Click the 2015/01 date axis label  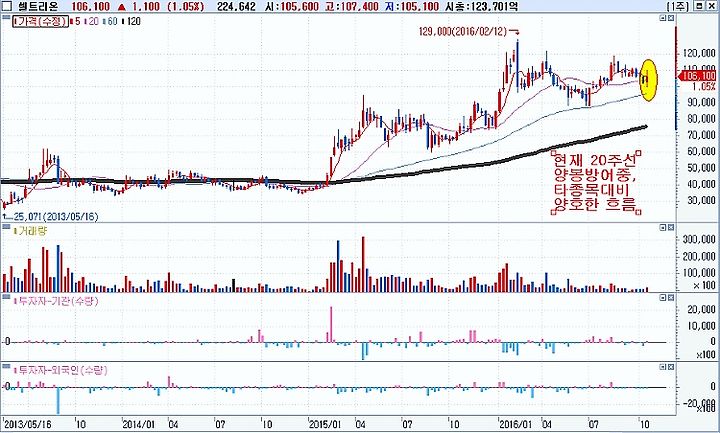[325, 424]
